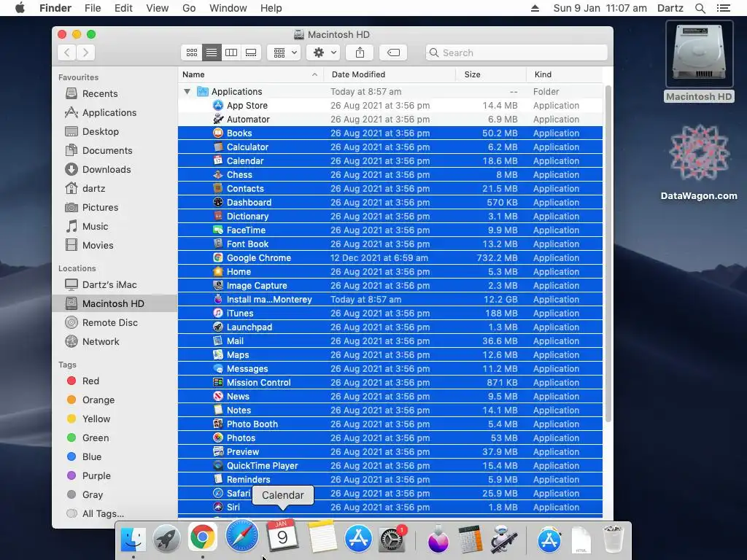Launch Google Chrome from the Dock
Screen dimensions: 747x560
[x=203, y=537]
